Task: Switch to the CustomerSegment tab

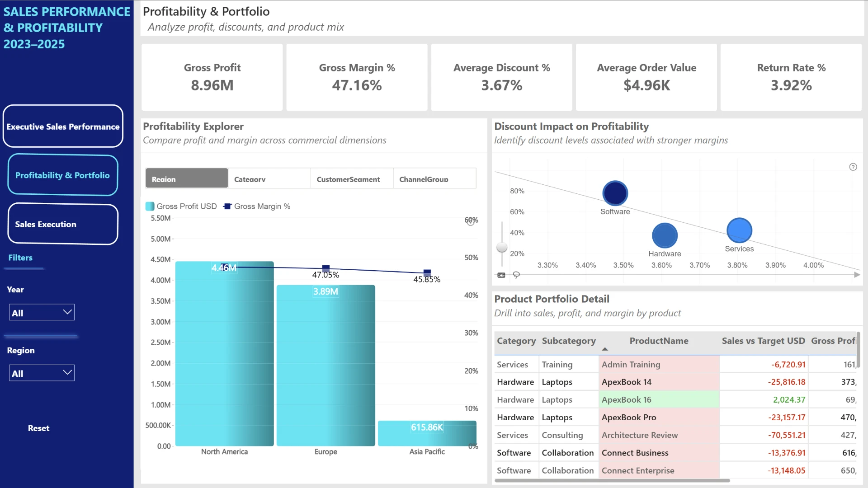Action: [352, 178]
